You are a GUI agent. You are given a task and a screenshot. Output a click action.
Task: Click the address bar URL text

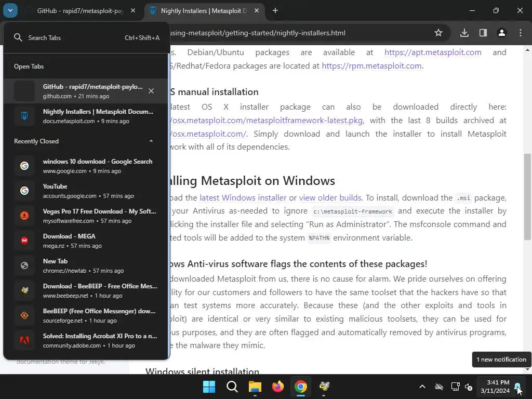click(x=257, y=33)
